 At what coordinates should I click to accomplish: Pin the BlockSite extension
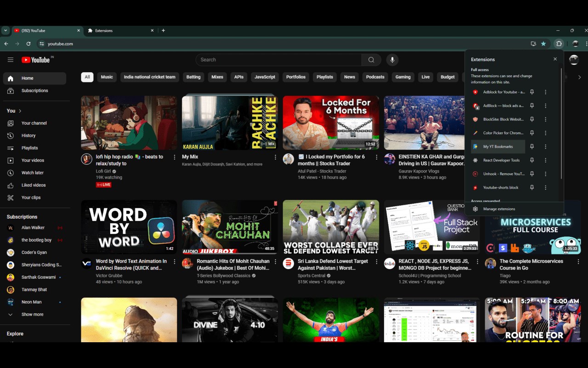532,119
